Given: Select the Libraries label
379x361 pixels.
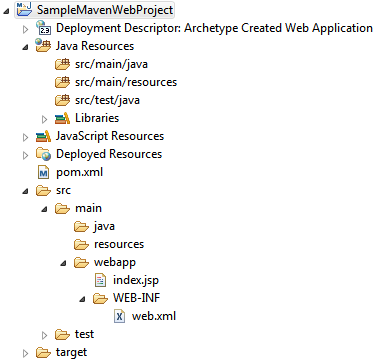Looking at the screenshot, I should click(97, 118).
